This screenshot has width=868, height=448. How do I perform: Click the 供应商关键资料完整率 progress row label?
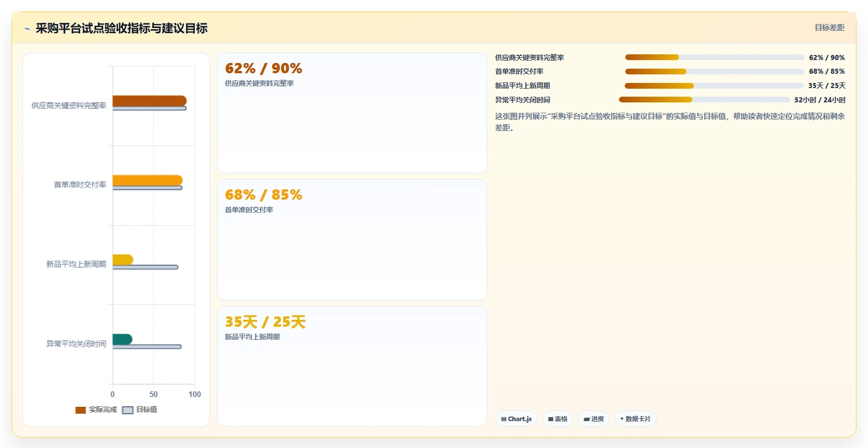(x=530, y=57)
